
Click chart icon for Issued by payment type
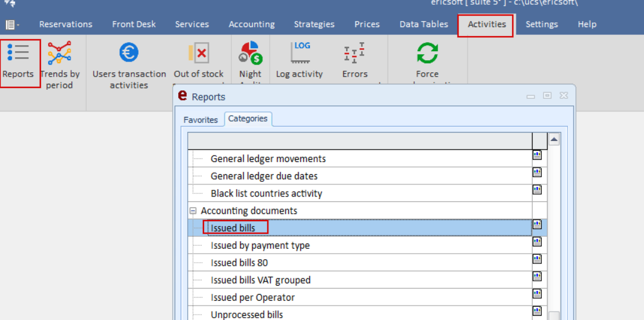click(x=537, y=242)
